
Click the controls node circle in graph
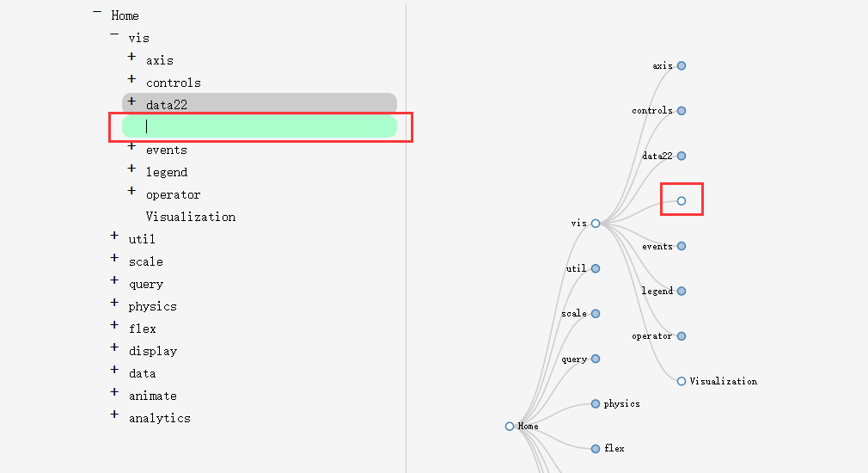tap(682, 111)
